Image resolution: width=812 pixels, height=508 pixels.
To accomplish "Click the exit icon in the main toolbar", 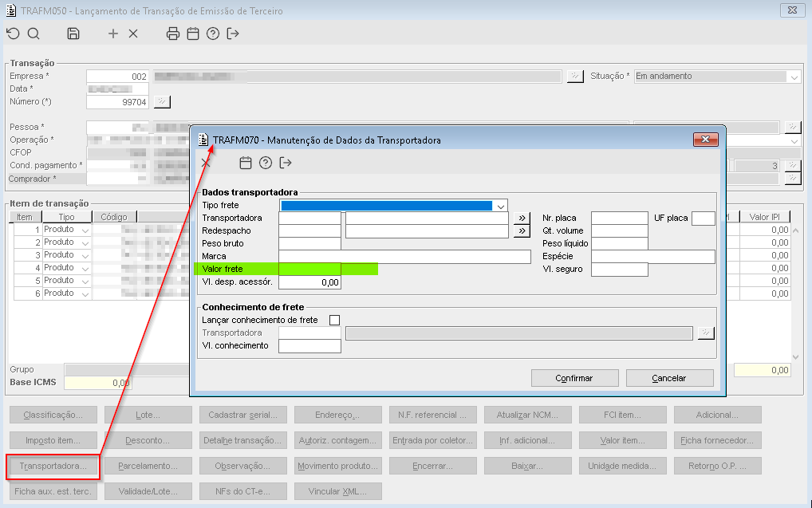I will coord(233,33).
